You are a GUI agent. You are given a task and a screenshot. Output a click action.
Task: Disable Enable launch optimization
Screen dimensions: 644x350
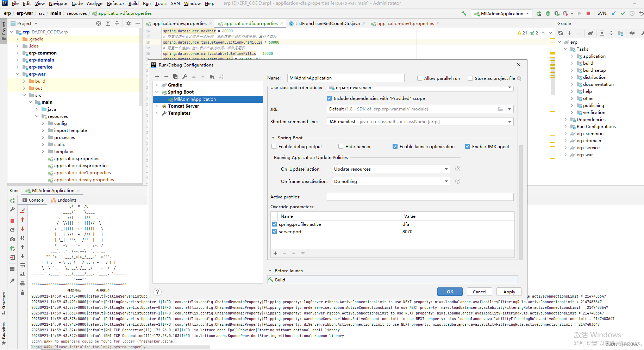[x=395, y=146]
